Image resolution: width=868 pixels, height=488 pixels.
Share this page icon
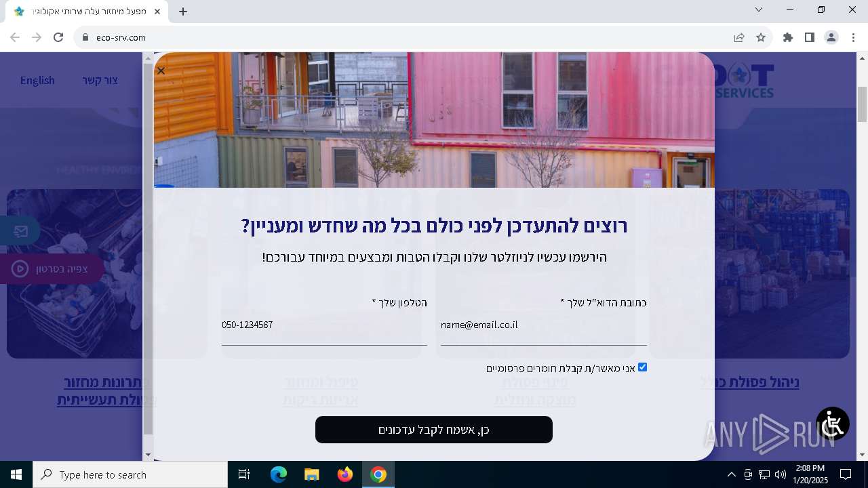pos(739,37)
